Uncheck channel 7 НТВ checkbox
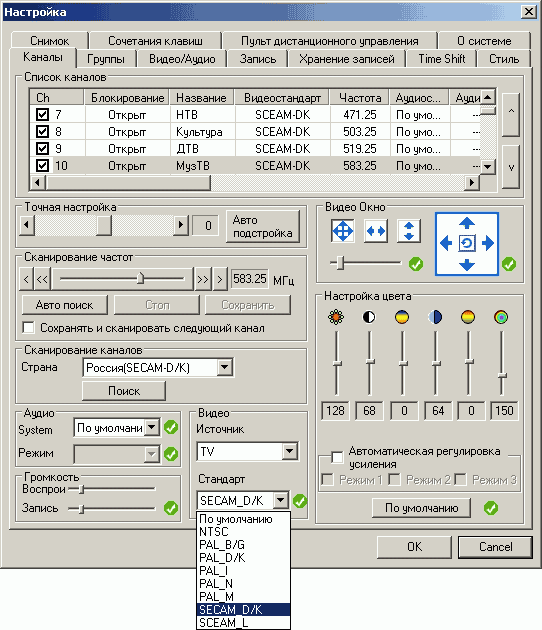 coord(42,115)
